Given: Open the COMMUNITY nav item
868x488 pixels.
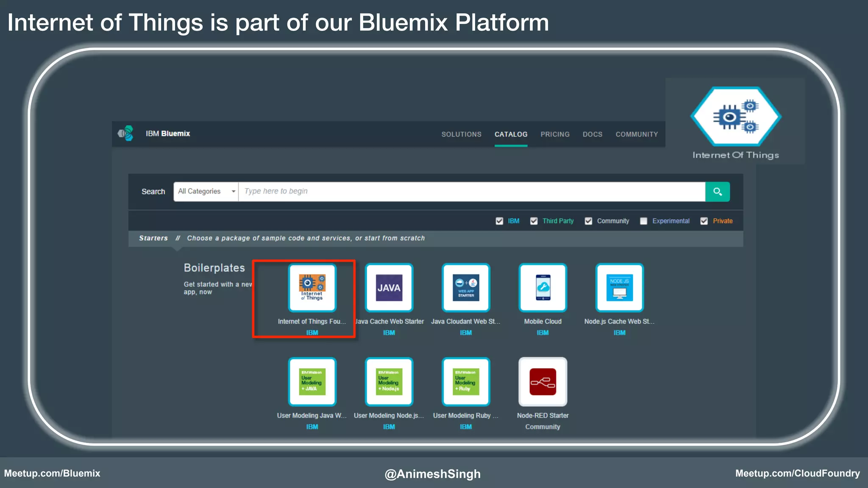Looking at the screenshot, I should point(637,134).
